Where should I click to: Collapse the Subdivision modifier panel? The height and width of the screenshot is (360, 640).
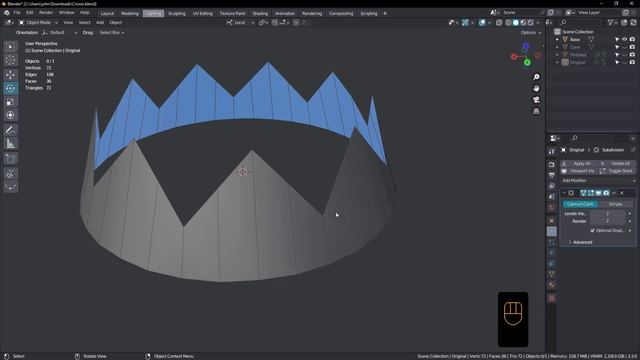click(x=564, y=193)
